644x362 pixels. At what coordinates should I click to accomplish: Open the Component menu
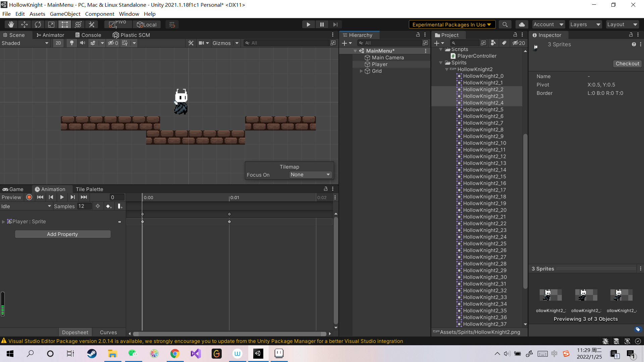pos(100,14)
